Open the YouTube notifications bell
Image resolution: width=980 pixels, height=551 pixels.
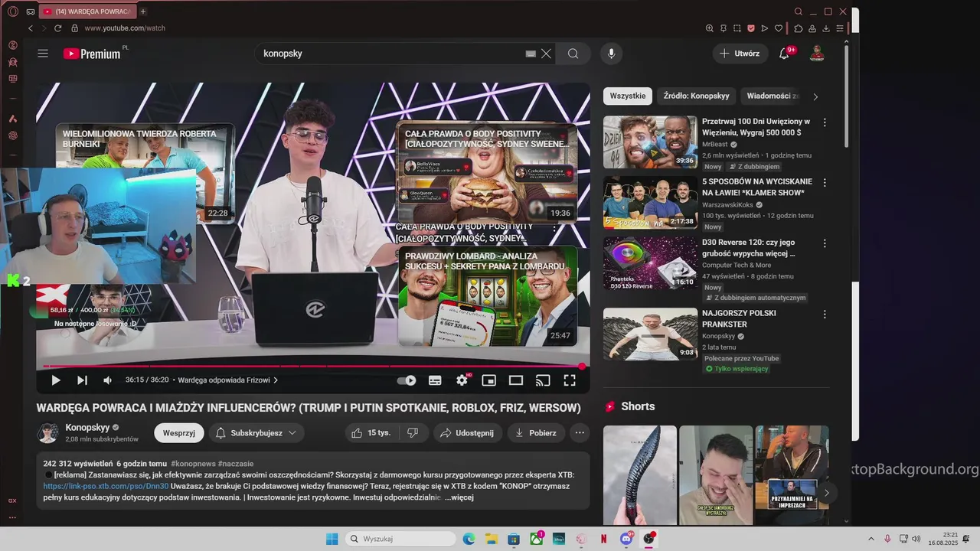(x=784, y=54)
